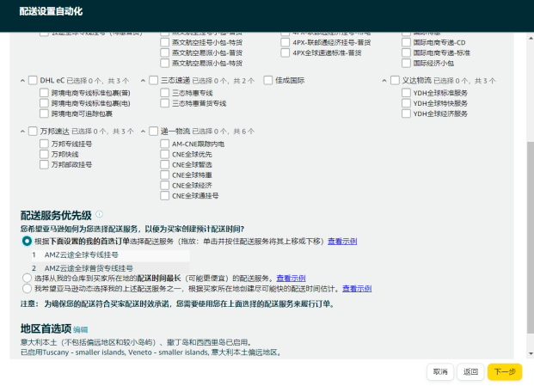Collapse the DHL eC group
The image size is (534, 392).
(22, 81)
